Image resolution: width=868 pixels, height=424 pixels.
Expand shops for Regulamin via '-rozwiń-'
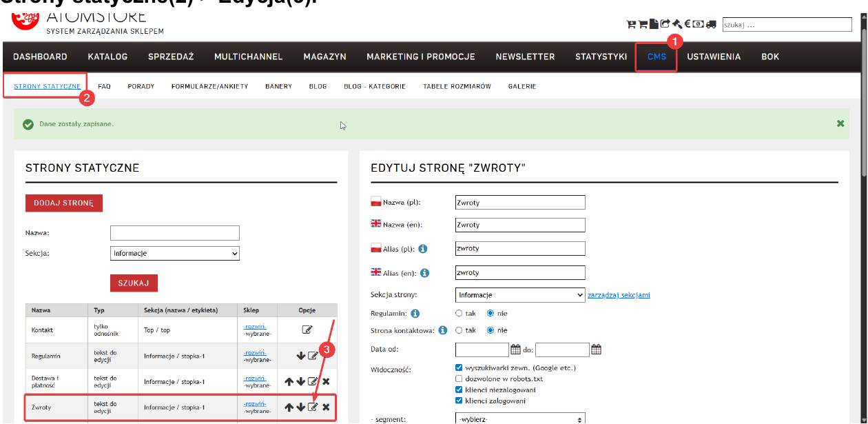coord(255,352)
